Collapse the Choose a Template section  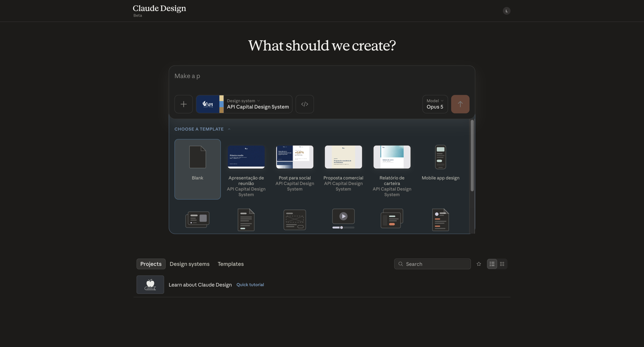pyautogui.click(x=202, y=129)
